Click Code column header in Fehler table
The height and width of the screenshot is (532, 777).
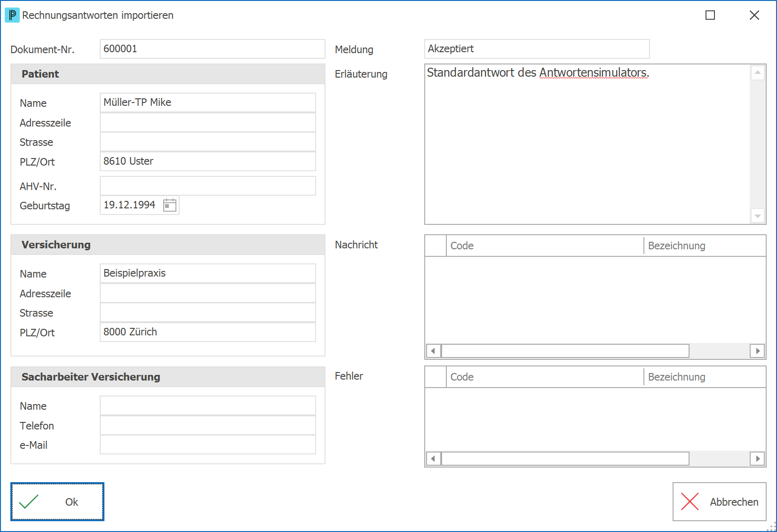545,377
